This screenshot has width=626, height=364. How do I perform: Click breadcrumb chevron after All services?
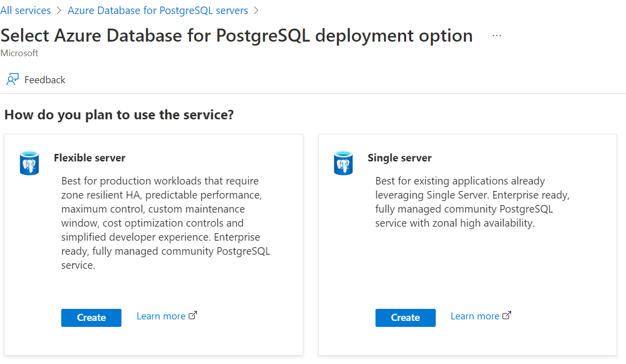coord(59,11)
